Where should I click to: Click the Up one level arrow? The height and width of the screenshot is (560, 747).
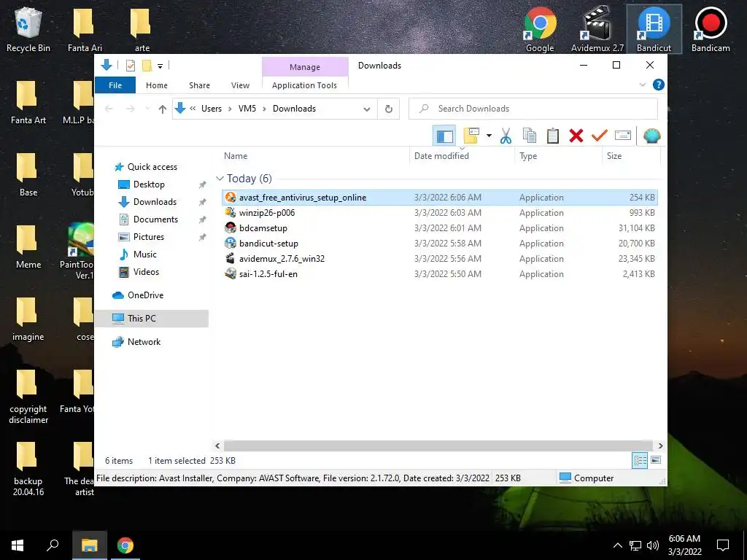click(x=163, y=109)
